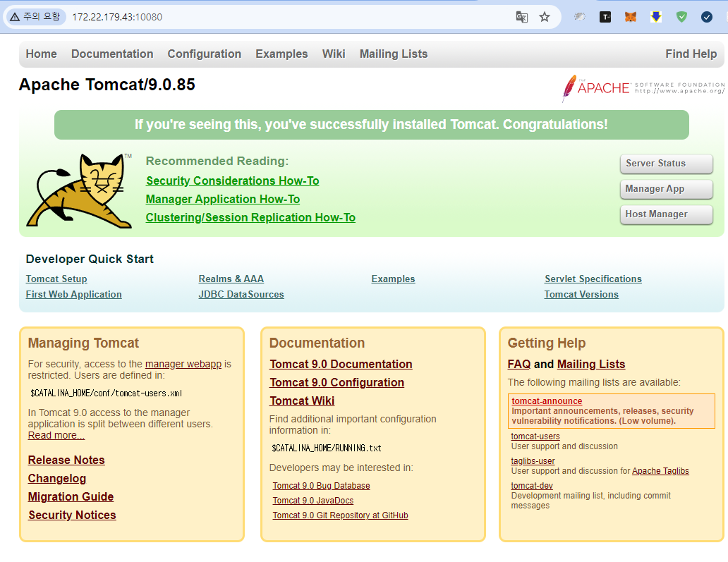Open the First Web Application link
Viewport: 728px width, 562px height.
pos(74,294)
